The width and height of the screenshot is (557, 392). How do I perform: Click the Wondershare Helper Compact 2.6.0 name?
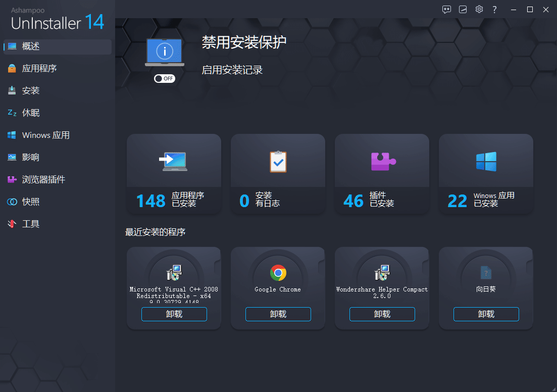tap(382, 293)
